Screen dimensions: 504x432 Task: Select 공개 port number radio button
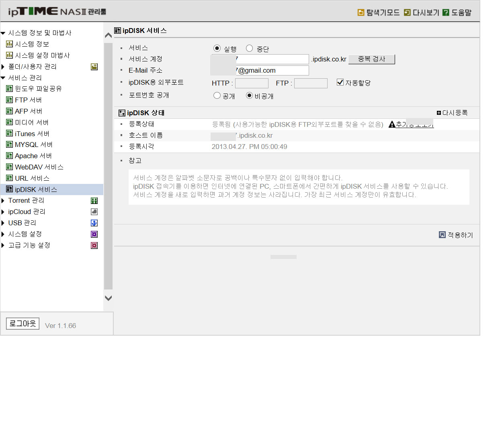(217, 96)
